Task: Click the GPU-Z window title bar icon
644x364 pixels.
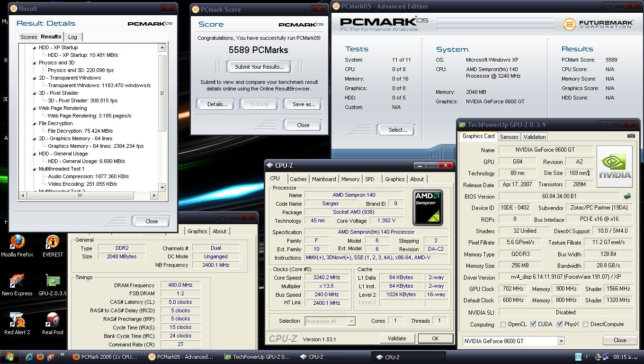Action: coord(463,125)
